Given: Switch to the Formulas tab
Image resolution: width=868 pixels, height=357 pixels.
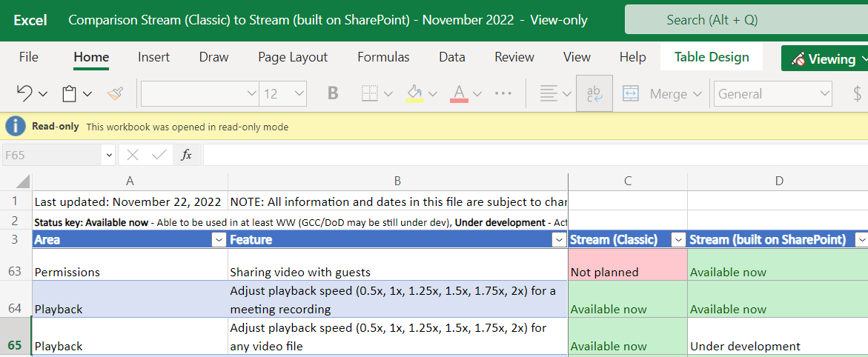Looking at the screenshot, I should tap(384, 57).
